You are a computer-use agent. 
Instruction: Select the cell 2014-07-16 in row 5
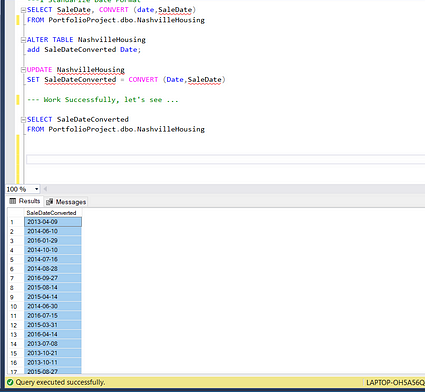pyautogui.click(x=53, y=259)
